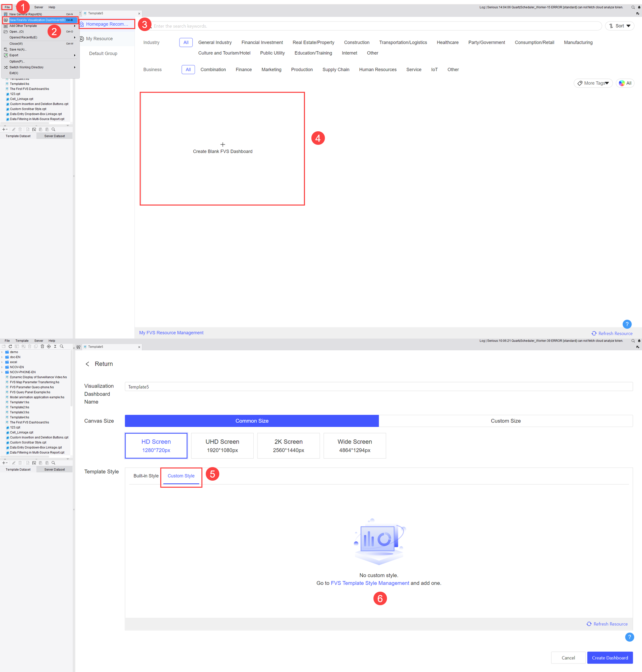Viewport: 642px width, 672px height.
Task: Expand the demo folder
Action: pos(2,352)
